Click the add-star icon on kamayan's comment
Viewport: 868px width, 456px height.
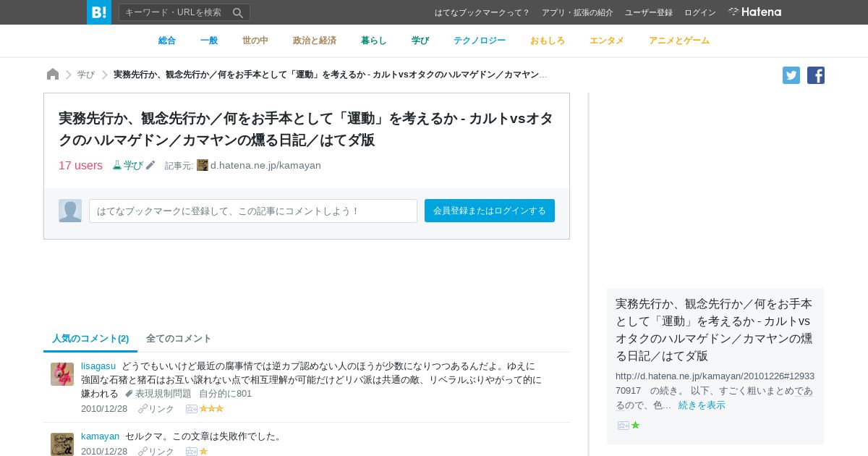192,452
